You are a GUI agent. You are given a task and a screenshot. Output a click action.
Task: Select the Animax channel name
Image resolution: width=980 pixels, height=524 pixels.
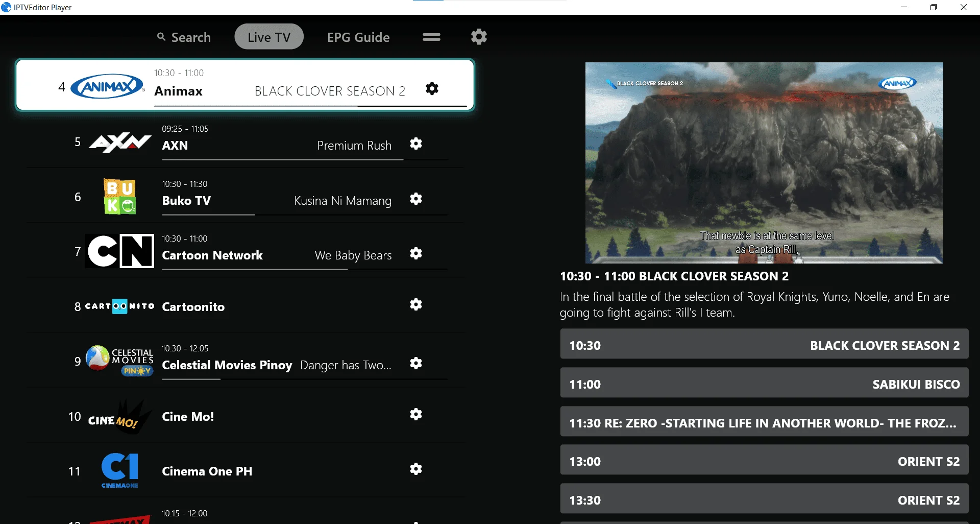(178, 91)
